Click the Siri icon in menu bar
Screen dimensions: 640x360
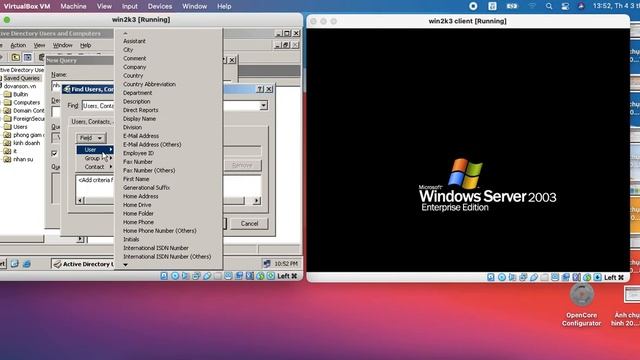[x=581, y=6]
